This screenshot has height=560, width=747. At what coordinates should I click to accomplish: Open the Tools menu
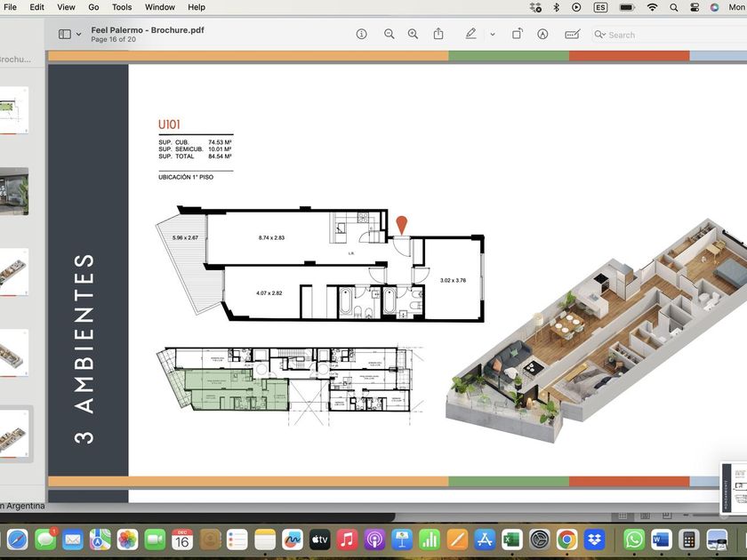pos(122,7)
